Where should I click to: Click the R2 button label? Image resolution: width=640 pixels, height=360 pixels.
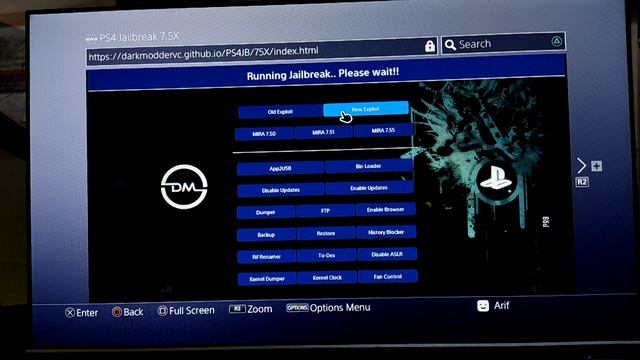pyautogui.click(x=582, y=182)
